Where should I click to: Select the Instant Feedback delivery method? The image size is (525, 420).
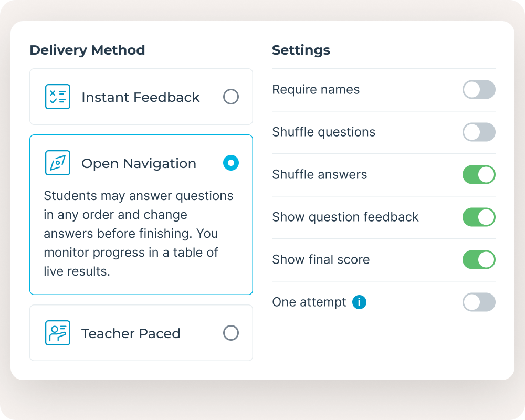coord(231,97)
